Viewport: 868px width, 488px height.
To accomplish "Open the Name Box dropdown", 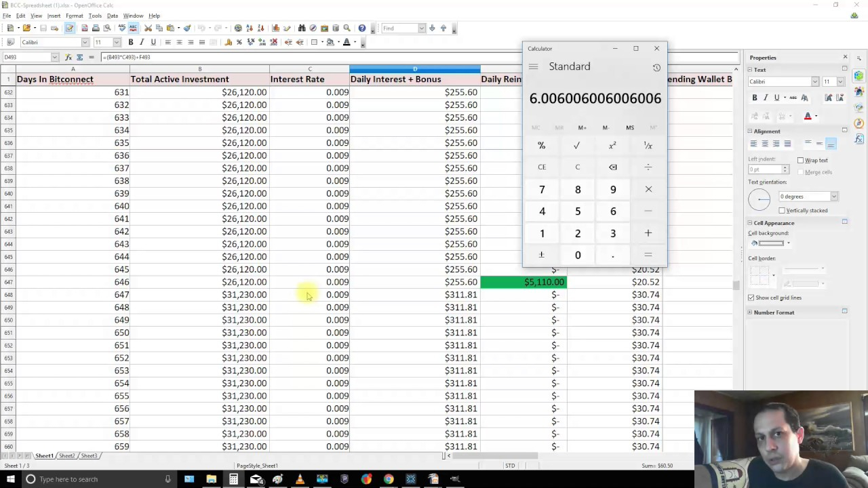I will tap(55, 58).
